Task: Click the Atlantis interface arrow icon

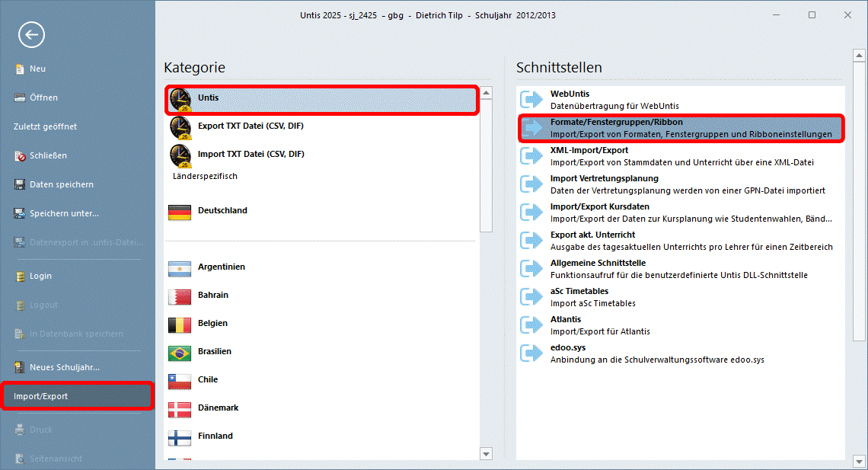Action: pyautogui.click(x=531, y=325)
